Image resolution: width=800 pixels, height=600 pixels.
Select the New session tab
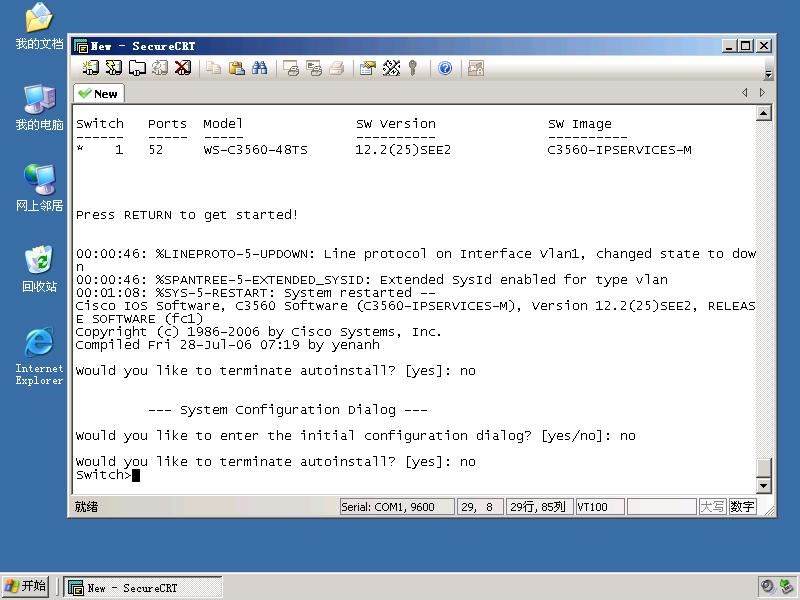[x=99, y=94]
